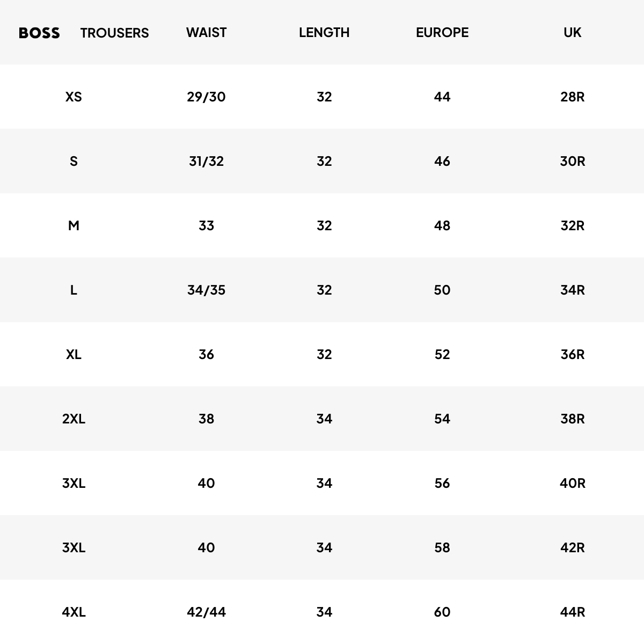The image size is (644, 644).
Task: Click UK size 34R
Action: tap(572, 290)
